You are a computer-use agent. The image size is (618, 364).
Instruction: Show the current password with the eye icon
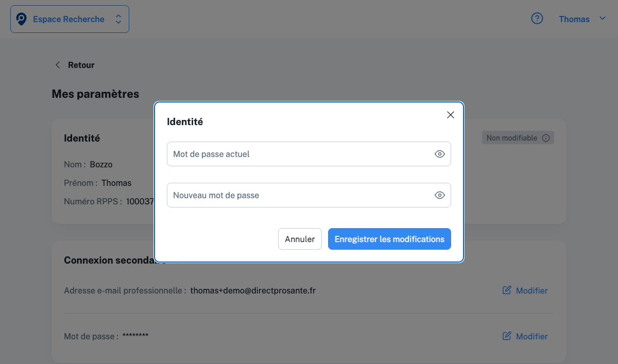click(439, 154)
